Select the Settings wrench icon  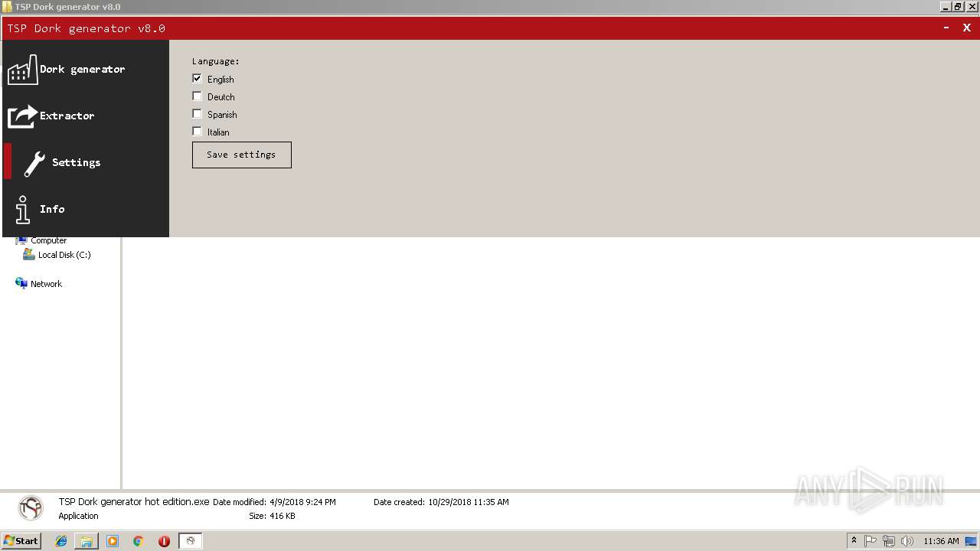pos(34,163)
